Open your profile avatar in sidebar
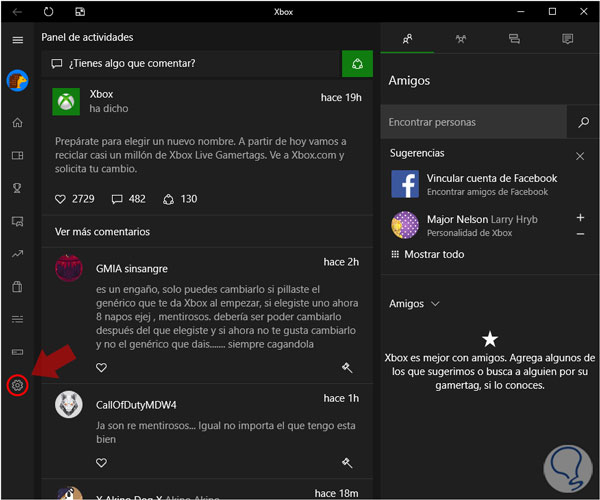 click(17, 81)
